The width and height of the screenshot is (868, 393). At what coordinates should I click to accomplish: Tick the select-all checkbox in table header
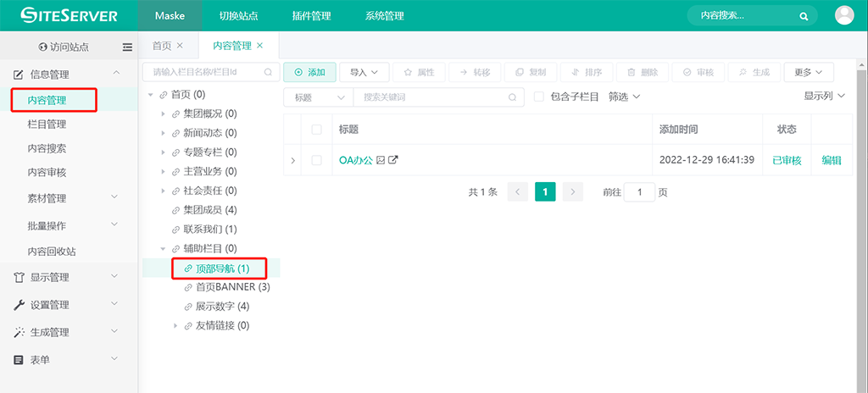(316, 130)
